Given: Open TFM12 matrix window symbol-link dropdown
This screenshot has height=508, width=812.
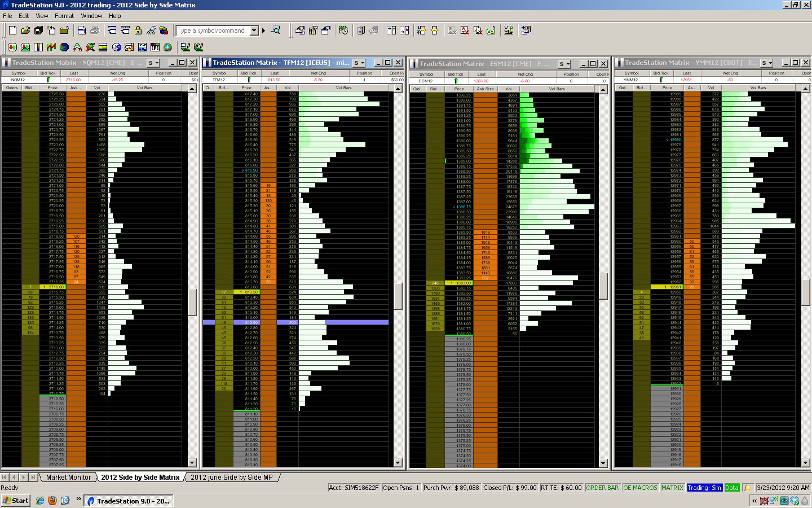Looking at the screenshot, I should coord(359,63).
